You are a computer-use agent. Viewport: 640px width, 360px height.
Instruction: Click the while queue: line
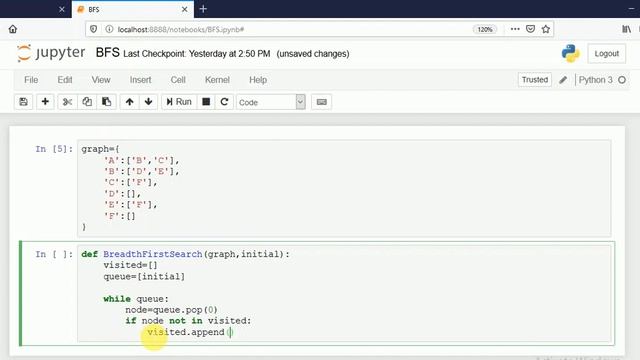[x=136, y=299]
